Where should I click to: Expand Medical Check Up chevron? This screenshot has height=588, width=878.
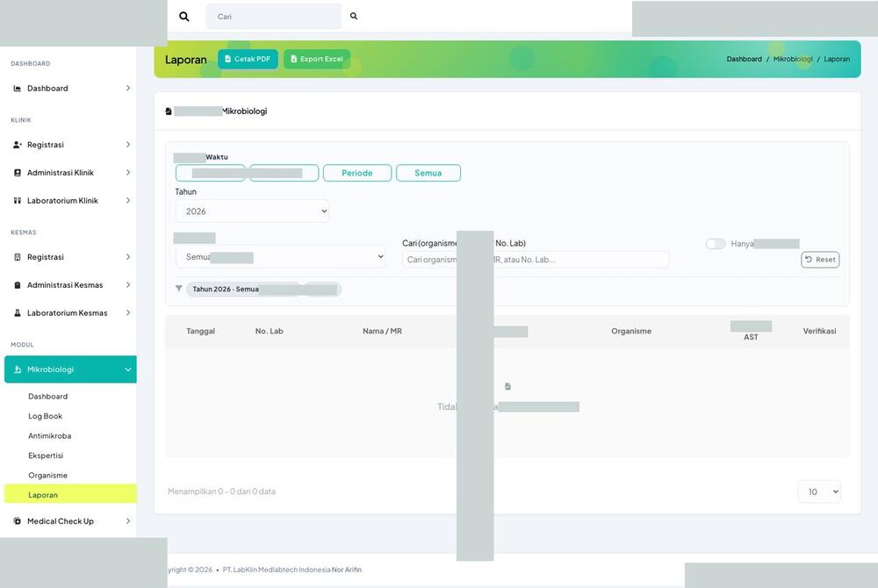[127, 521]
